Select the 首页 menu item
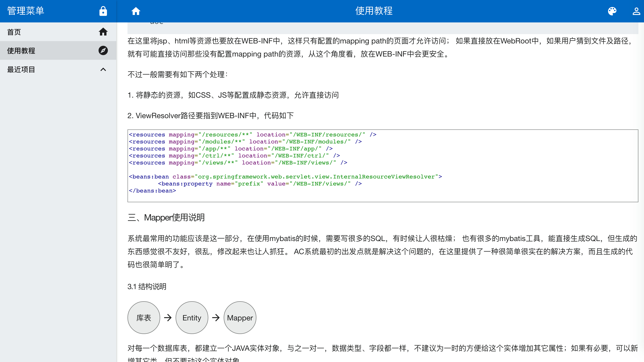This screenshot has height=362, width=644. coord(14,32)
